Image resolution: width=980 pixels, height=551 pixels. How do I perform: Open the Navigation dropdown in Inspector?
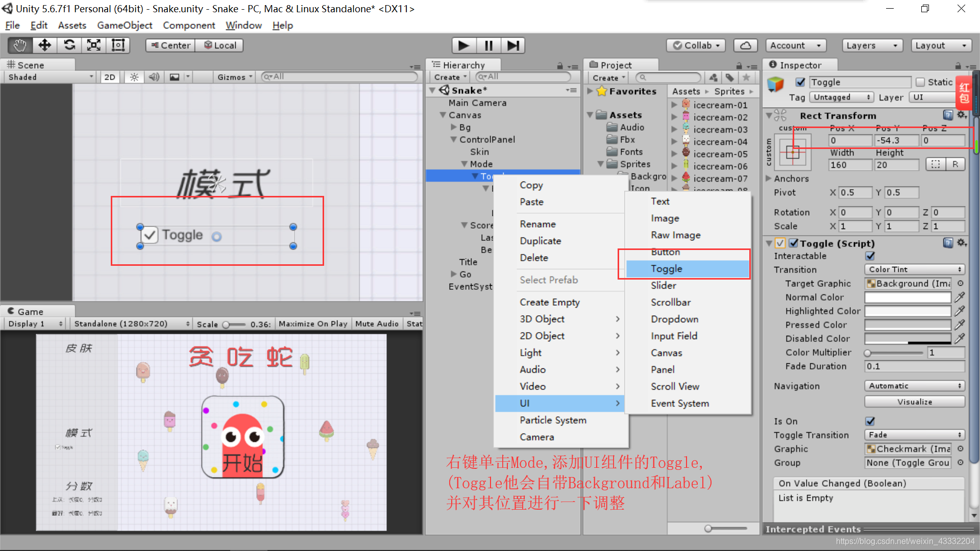[x=912, y=386]
